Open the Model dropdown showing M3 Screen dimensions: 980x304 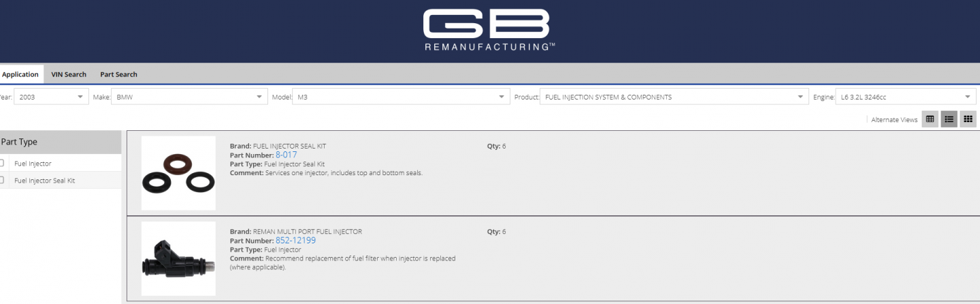coord(400,97)
